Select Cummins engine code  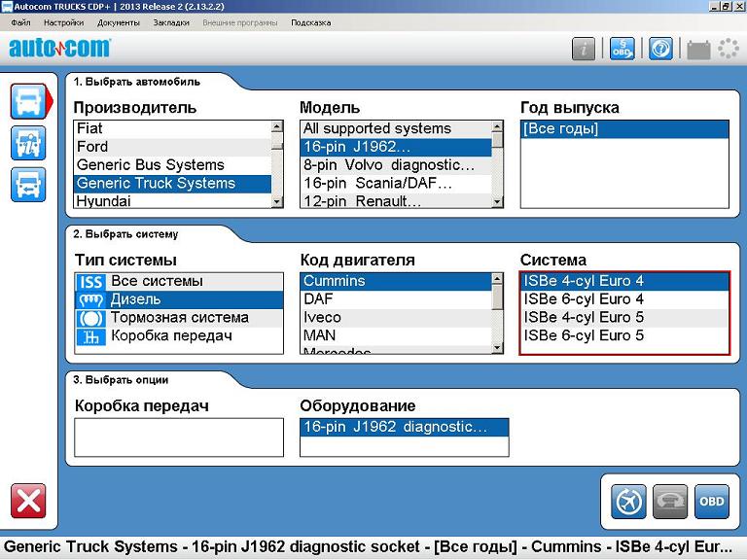pyautogui.click(x=396, y=281)
